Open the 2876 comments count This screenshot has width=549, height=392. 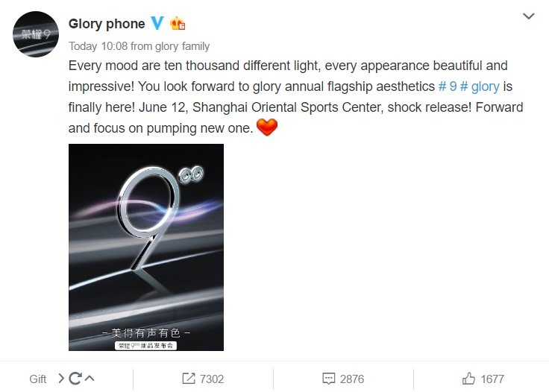click(x=352, y=379)
